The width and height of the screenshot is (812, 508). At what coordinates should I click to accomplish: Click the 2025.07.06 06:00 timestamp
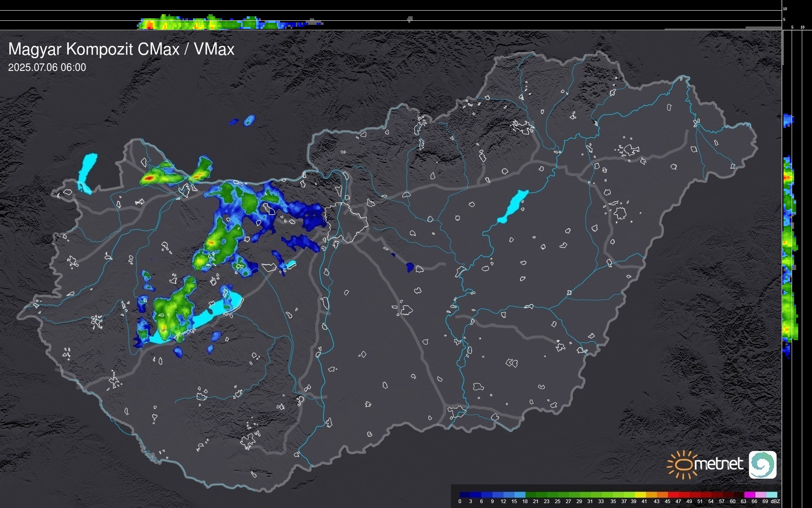coord(47,68)
